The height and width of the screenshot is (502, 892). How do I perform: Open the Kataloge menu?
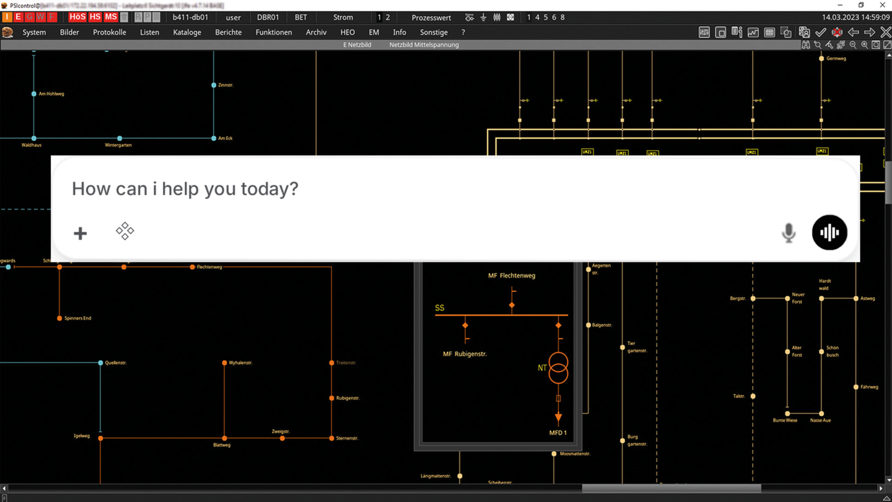[187, 32]
